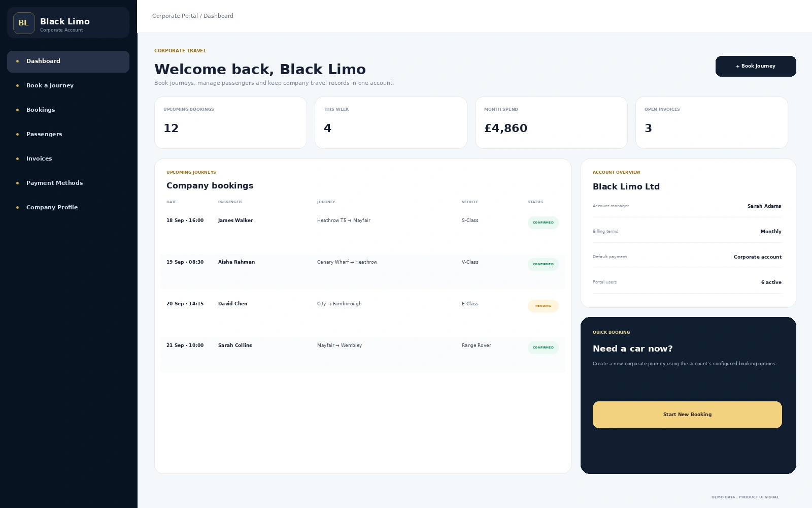The height and width of the screenshot is (508, 812).
Task: Click the Mayfair → Wembley journey
Action: [x=340, y=345]
